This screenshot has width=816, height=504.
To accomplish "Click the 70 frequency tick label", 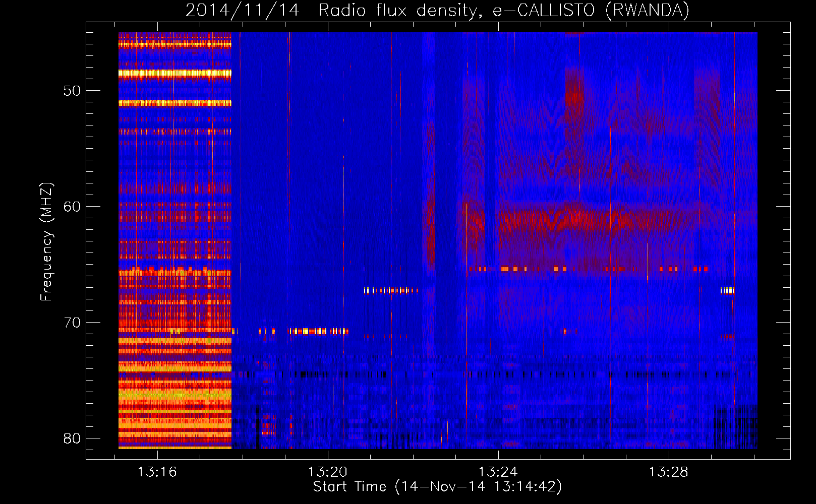I will (72, 323).
